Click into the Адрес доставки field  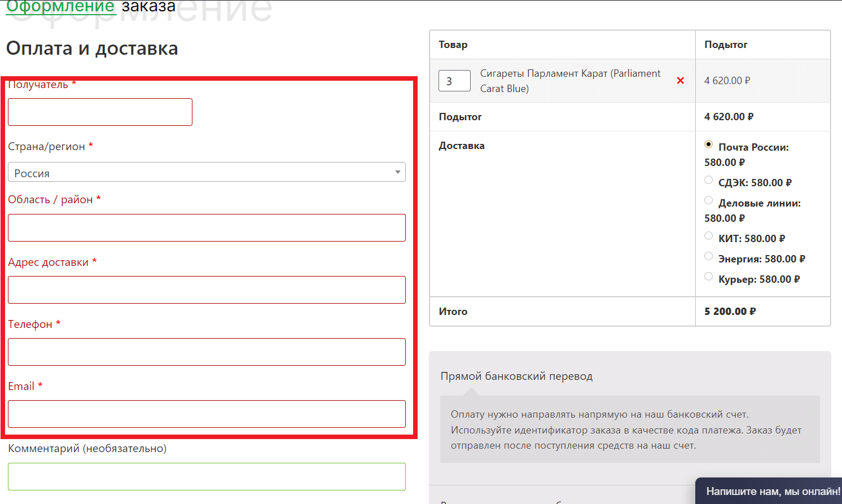[x=207, y=290]
